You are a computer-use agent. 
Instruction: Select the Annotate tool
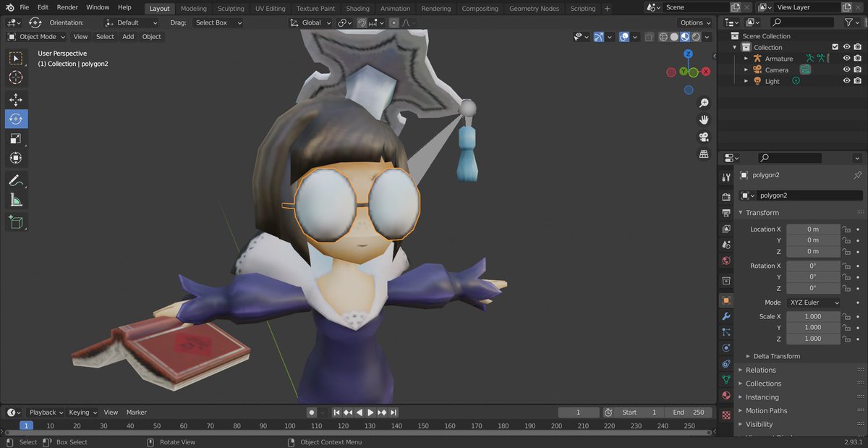[x=16, y=180]
